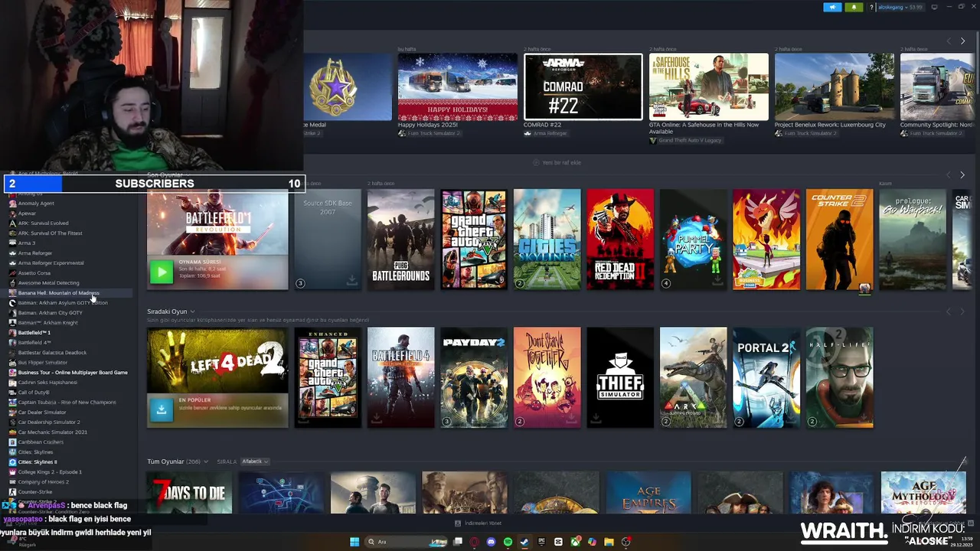Open the Alfabetik sort dropdown
980x551 pixels.
[x=255, y=461]
